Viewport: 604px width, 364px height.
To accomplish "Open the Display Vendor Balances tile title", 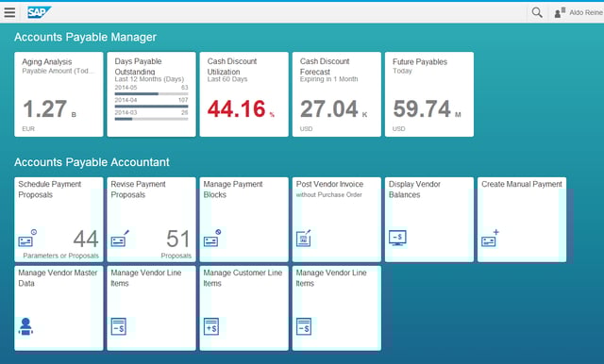I will (414, 190).
